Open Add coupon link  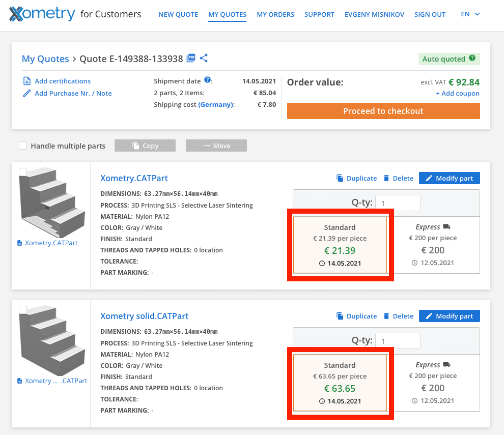click(x=458, y=93)
